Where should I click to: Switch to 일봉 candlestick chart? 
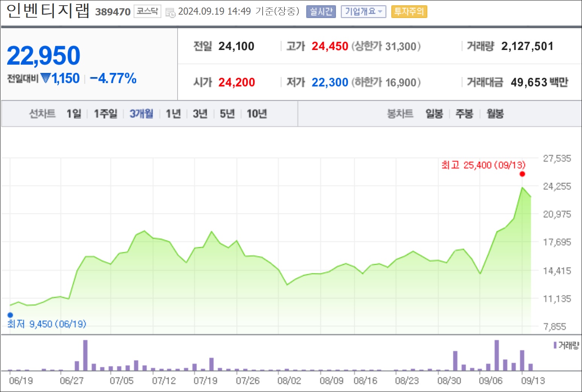pyautogui.click(x=434, y=114)
